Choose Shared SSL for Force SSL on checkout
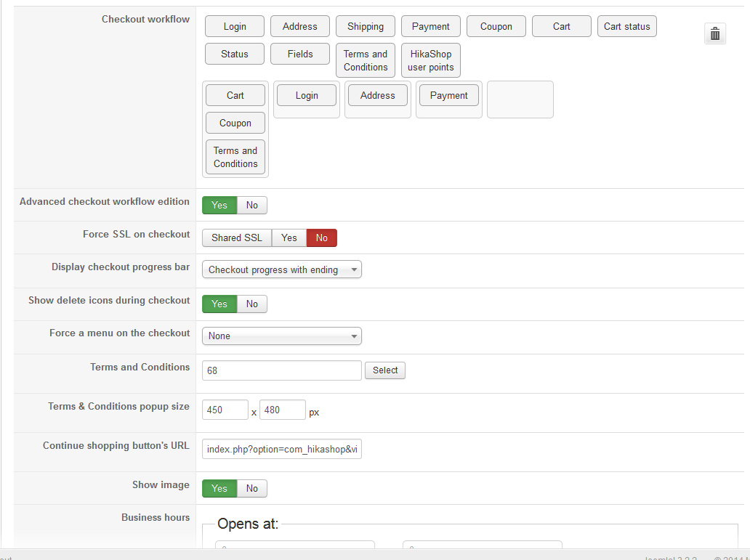Image resolution: width=750 pixels, height=560 pixels. point(237,238)
